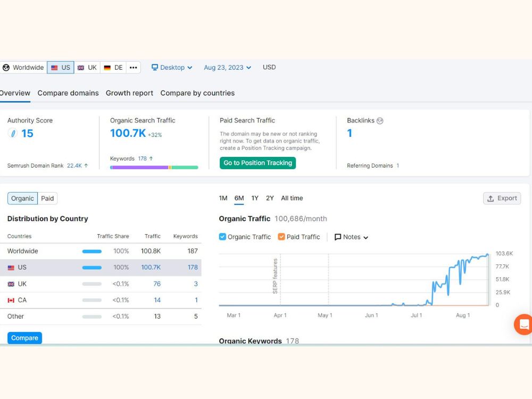Switch to Growth report tab

129,93
